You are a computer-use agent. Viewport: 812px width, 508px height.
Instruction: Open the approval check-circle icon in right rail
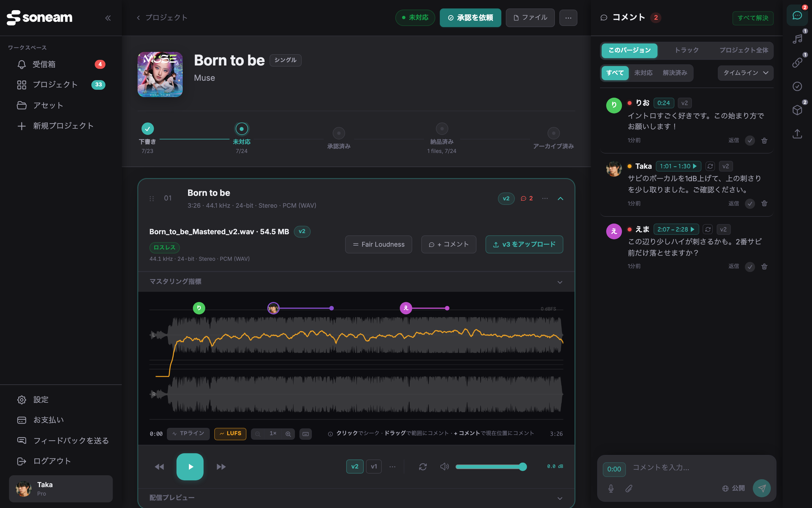coord(797,86)
